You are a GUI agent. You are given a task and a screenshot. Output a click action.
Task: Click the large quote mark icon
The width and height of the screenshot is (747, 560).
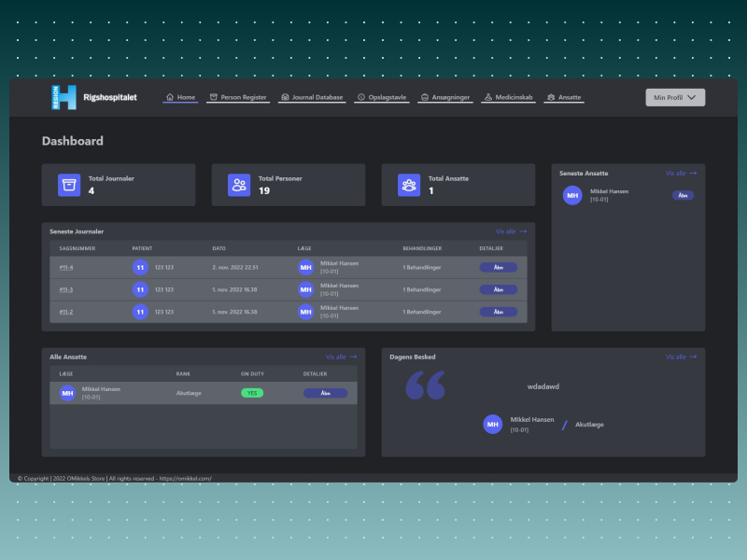click(426, 385)
